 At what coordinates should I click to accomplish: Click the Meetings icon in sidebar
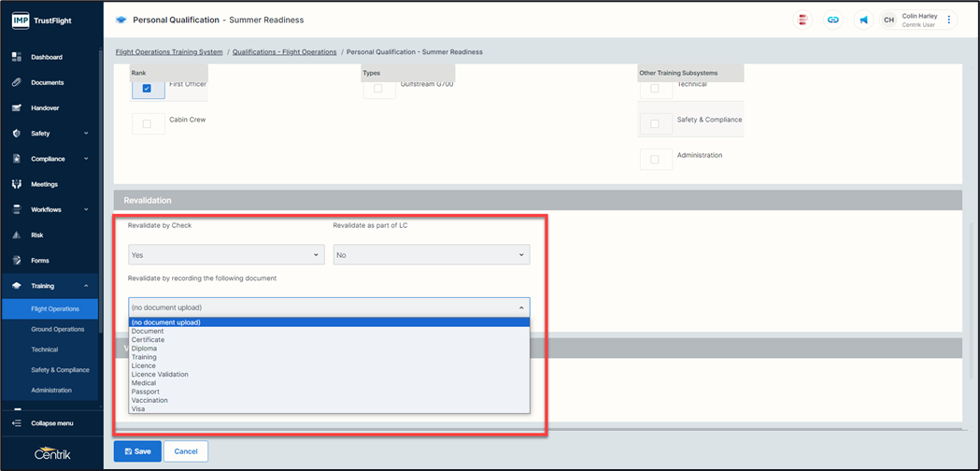point(17,184)
